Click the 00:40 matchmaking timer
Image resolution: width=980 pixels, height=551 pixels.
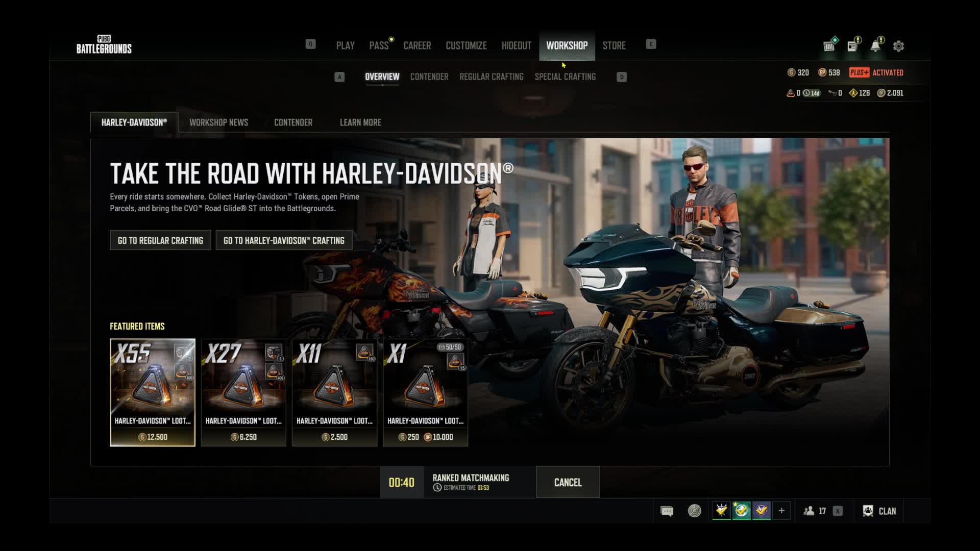click(x=402, y=483)
